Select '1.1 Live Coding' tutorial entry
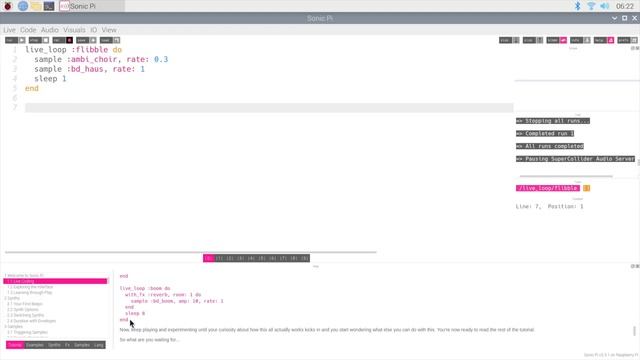Screen dimensions: 640x360 point(56,281)
